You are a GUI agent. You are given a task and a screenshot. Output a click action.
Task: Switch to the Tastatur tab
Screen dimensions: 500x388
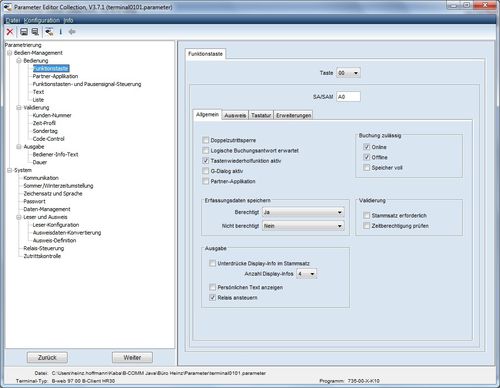coord(261,115)
